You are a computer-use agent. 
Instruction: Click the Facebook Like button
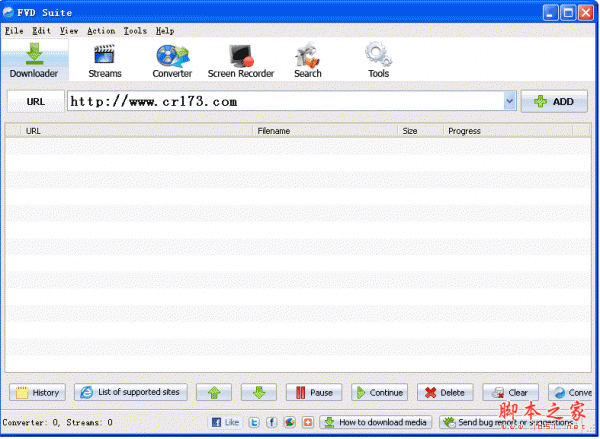pyautogui.click(x=226, y=422)
